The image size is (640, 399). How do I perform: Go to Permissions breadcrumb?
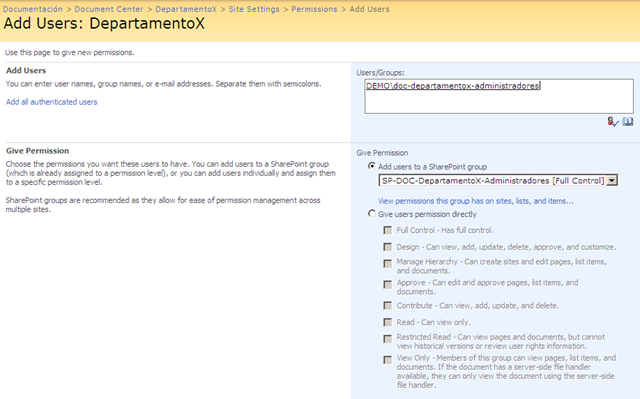pos(314,9)
